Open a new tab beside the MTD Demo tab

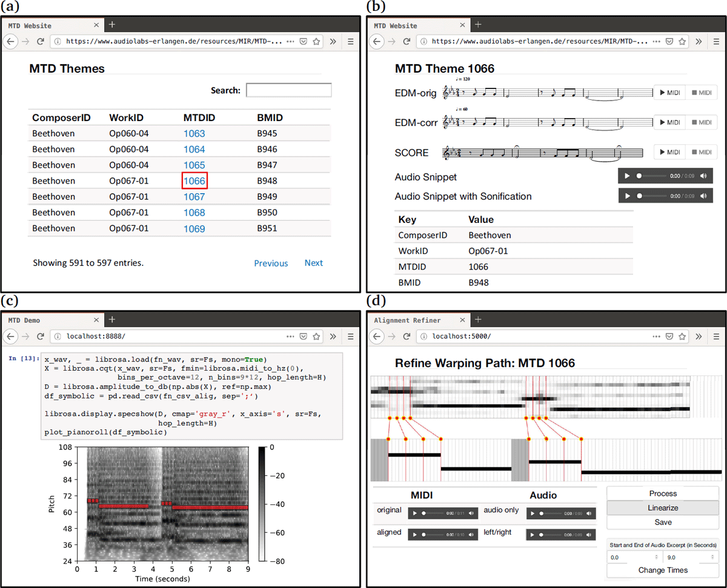coord(112,319)
